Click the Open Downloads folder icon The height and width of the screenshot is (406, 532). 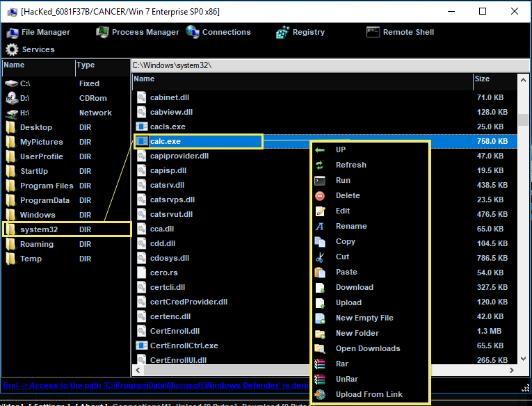pos(320,349)
